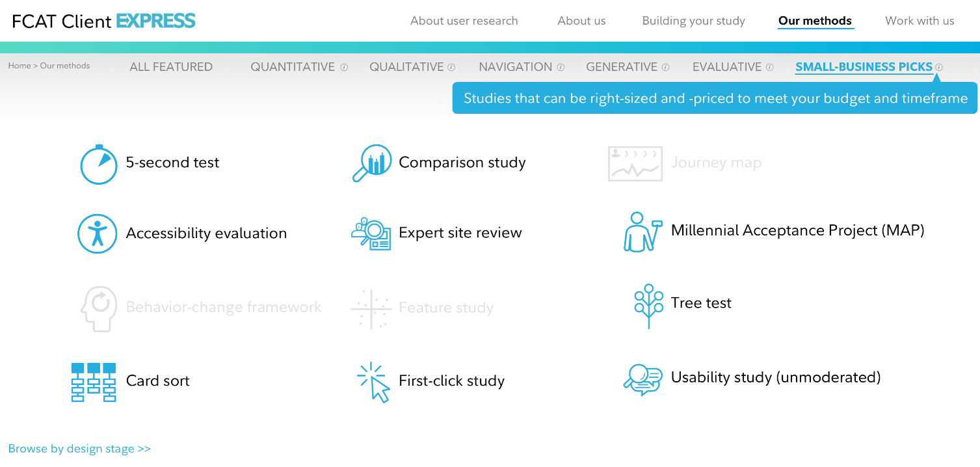The width and height of the screenshot is (980, 467).
Task: Click the FCAT Client Express logo
Action: tap(104, 21)
